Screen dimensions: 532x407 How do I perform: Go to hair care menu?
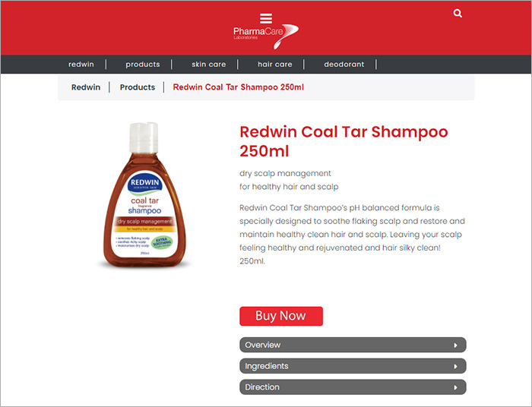click(275, 65)
